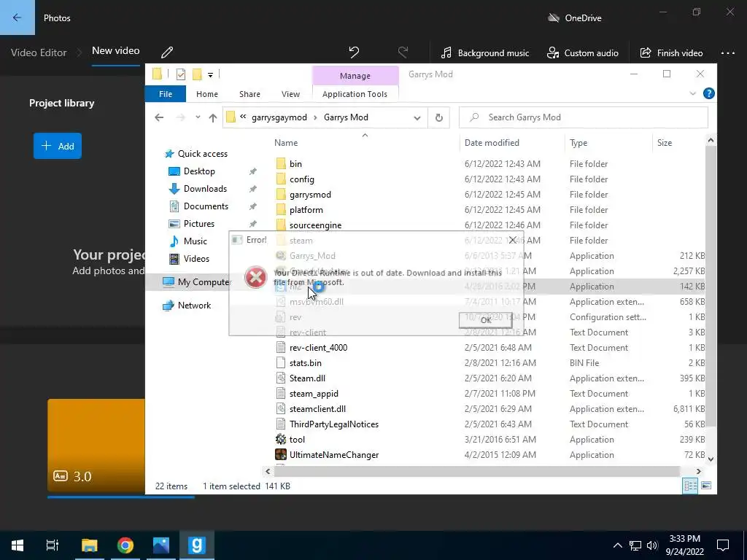
Task: Click the New folder quick access icon
Action: 197,74
